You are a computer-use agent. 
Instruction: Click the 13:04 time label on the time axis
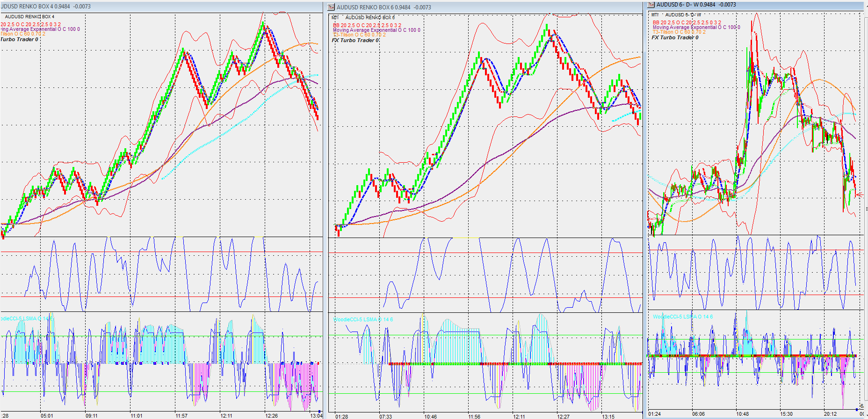[x=317, y=416]
